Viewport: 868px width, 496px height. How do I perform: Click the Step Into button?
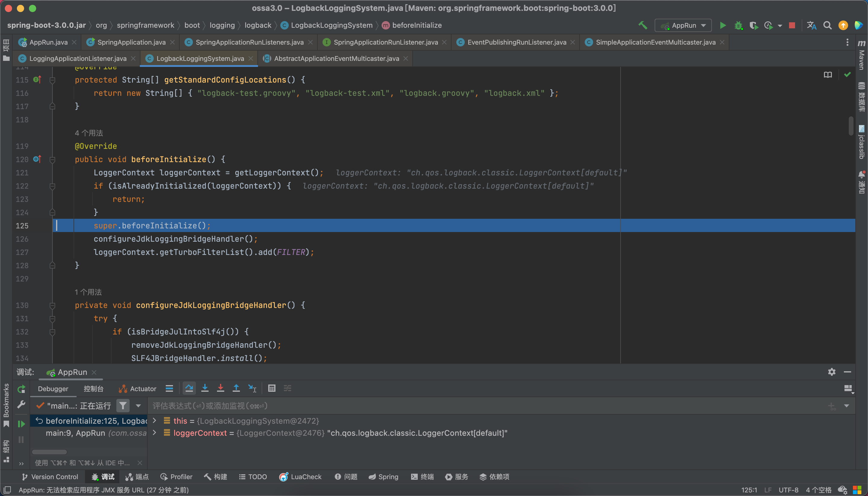tap(205, 388)
